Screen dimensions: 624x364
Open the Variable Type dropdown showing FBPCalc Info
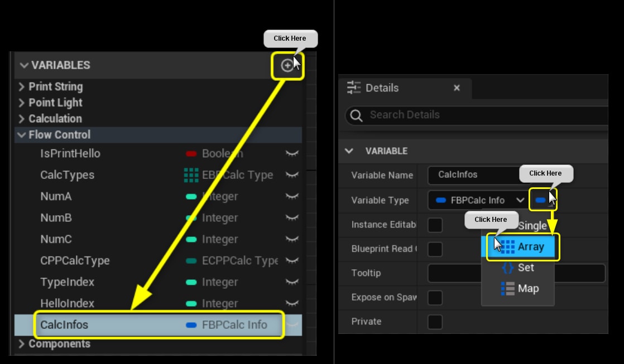click(477, 200)
